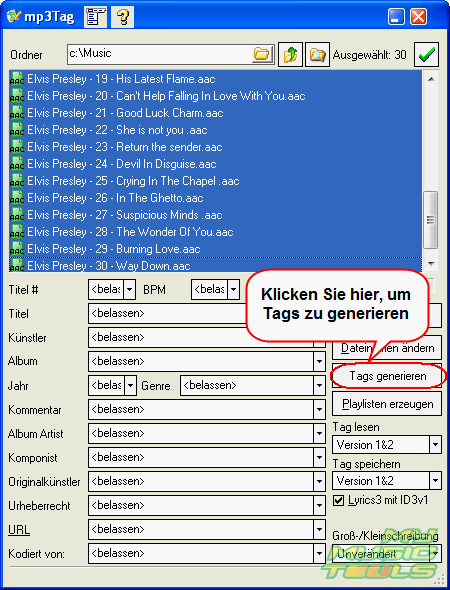Click AAC icon of His Latest Flame
Screen dimensions: 450x590
tap(17, 79)
